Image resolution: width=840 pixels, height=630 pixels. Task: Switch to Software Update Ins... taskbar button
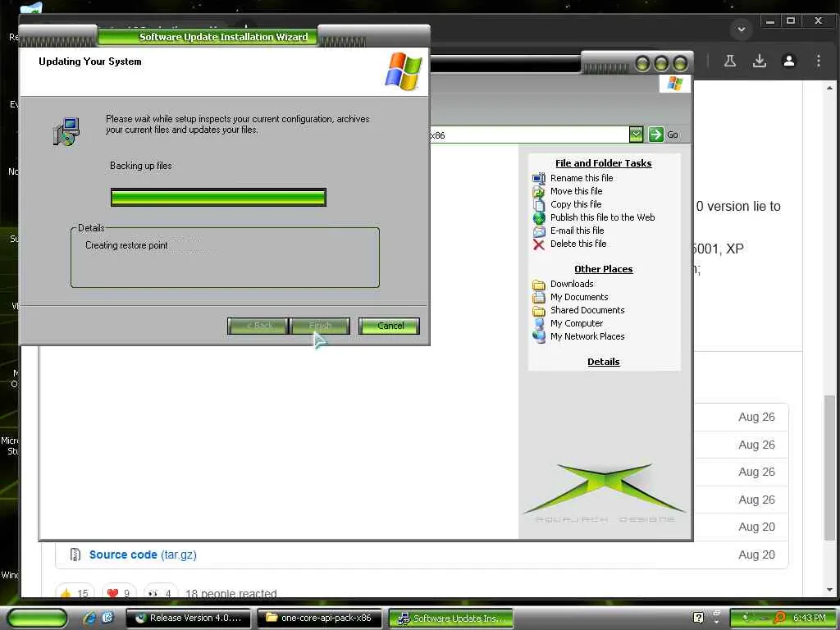tap(451, 619)
